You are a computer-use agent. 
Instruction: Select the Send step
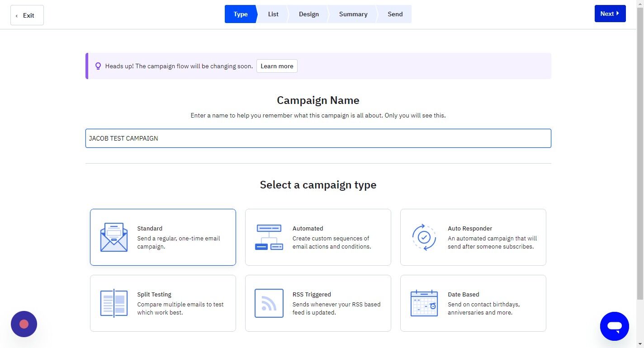point(395,14)
